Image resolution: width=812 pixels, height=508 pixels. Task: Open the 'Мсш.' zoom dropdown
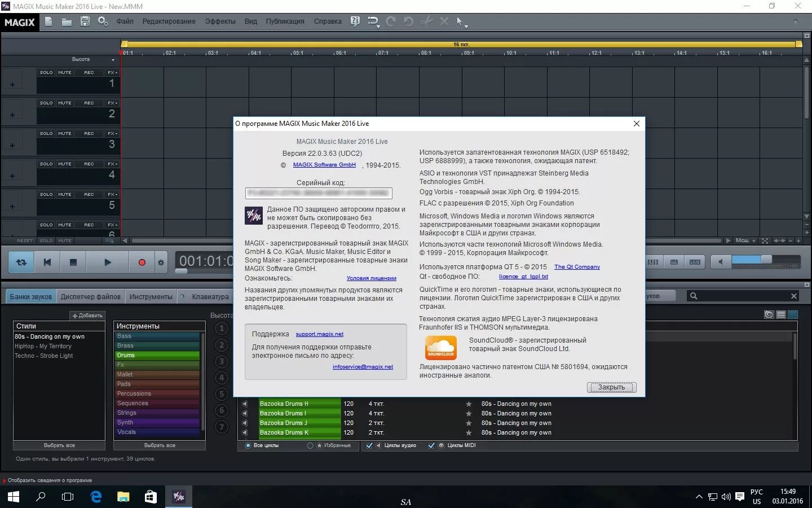click(x=746, y=240)
